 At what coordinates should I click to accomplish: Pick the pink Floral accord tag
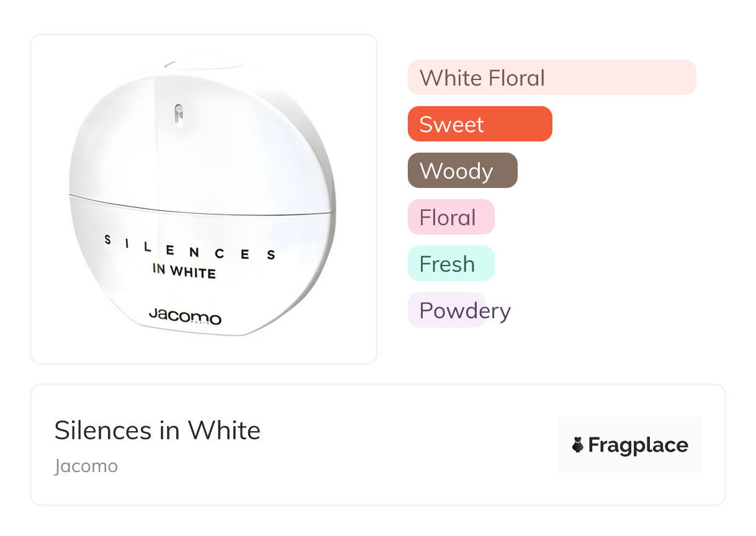coord(450,217)
